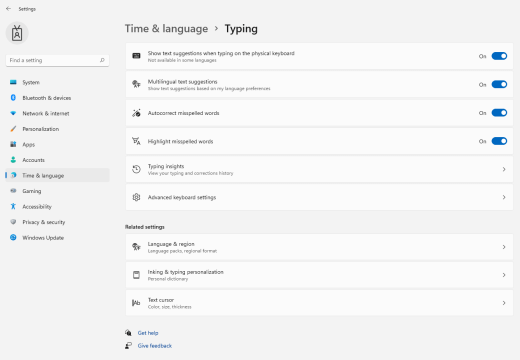
Task: Click the Apps icon in sidebar
Action: (x=13, y=144)
